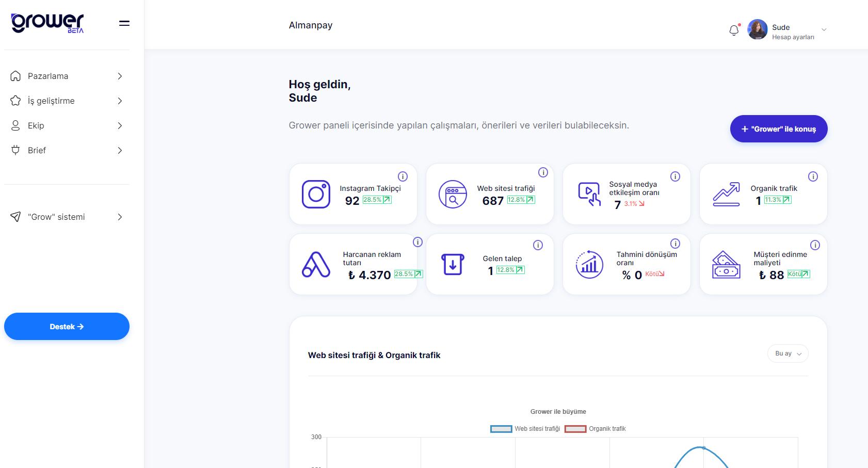The image size is (868, 468).
Task: Click the 3.1% decrease badge in Sosyal medya card
Action: pos(634,204)
